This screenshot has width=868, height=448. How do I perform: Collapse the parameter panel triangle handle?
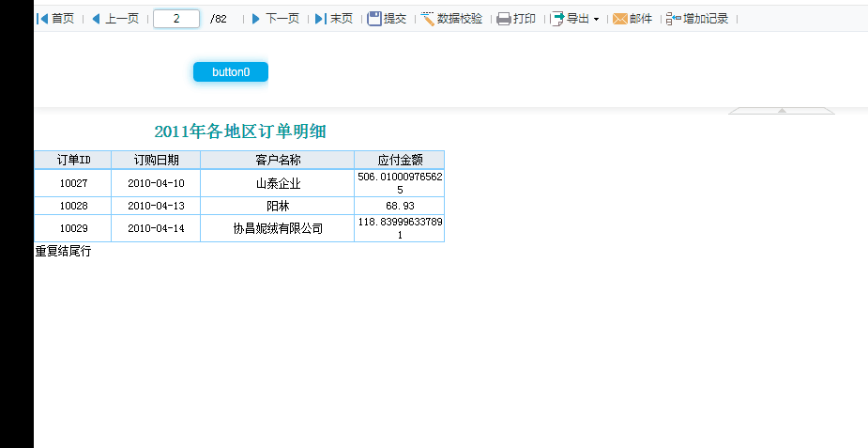click(x=782, y=111)
